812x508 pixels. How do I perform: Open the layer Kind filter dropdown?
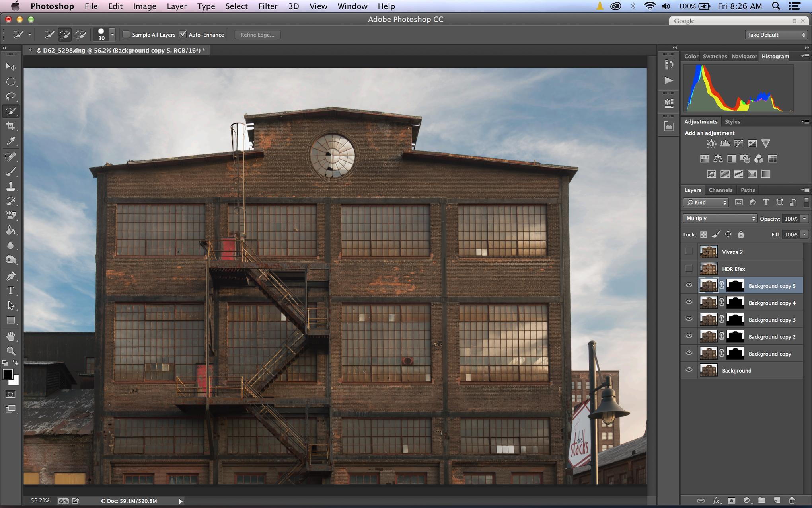[x=706, y=203]
